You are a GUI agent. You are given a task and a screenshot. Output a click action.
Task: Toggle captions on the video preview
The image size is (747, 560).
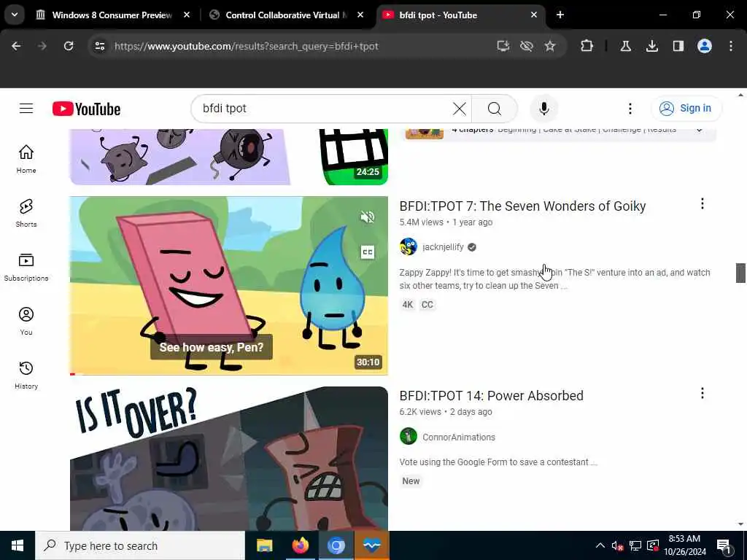pos(368,252)
